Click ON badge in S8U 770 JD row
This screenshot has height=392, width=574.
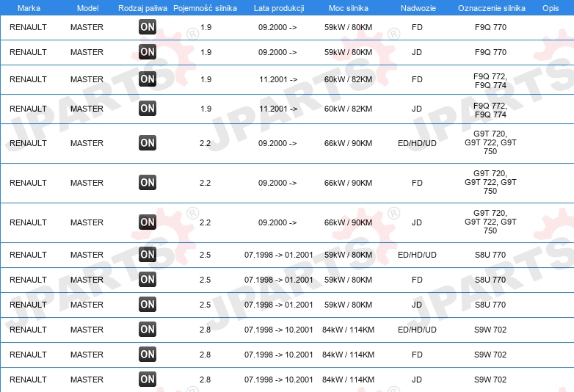pyautogui.click(x=148, y=305)
